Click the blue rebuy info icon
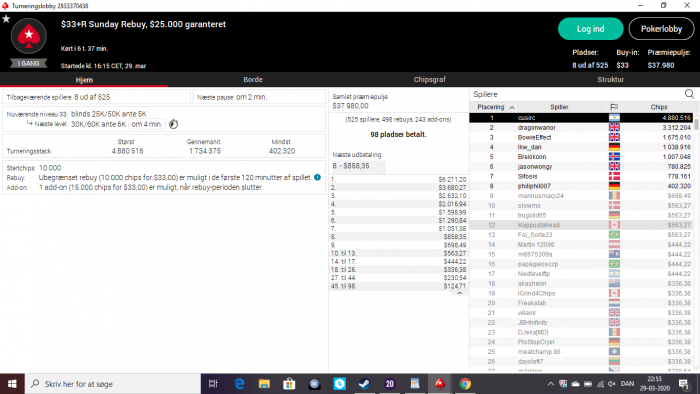 tap(317, 177)
